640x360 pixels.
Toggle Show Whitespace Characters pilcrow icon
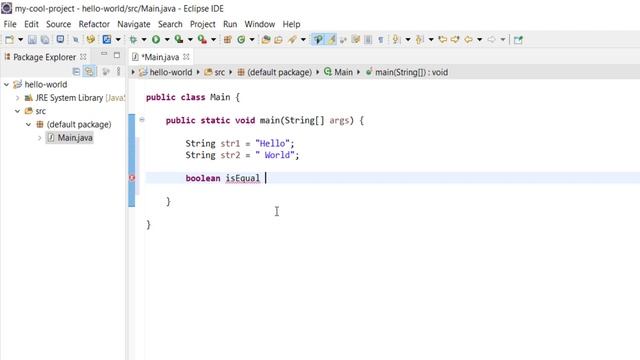[x=380, y=40]
